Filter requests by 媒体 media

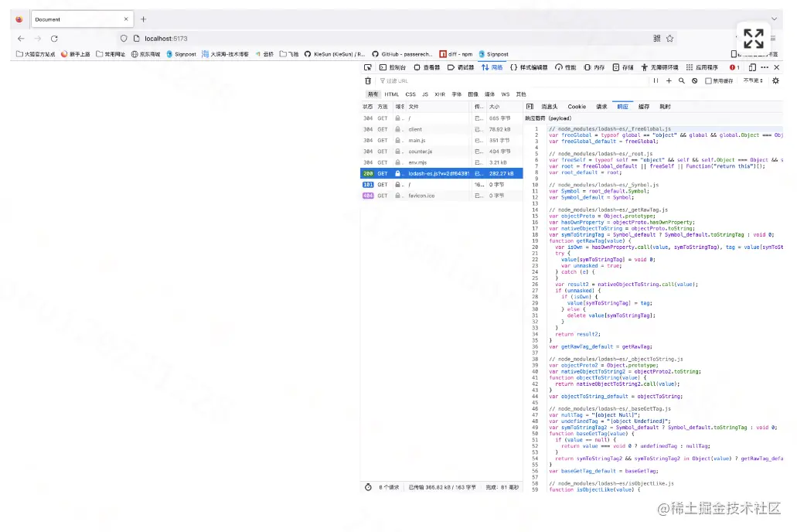click(x=489, y=94)
